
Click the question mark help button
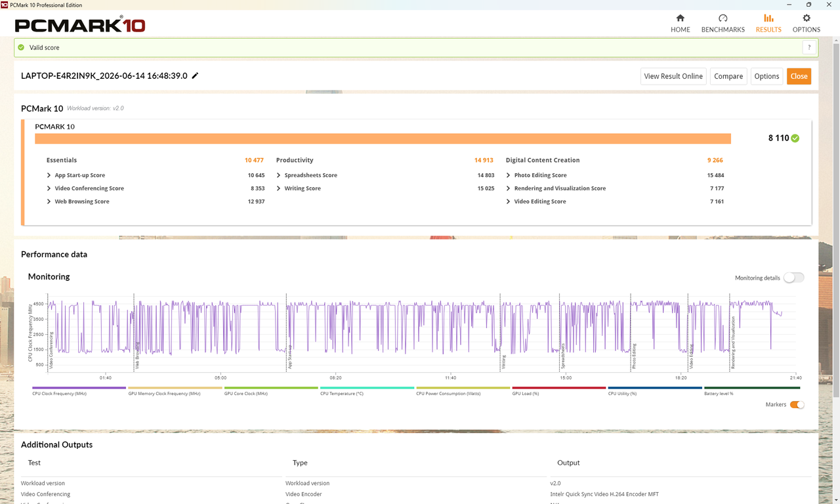pyautogui.click(x=809, y=47)
